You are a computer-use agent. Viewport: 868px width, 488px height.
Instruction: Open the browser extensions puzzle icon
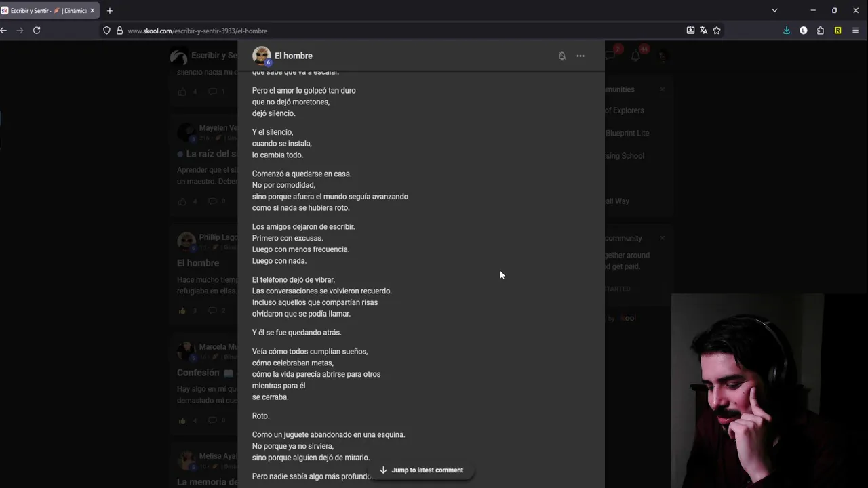pyautogui.click(x=821, y=30)
